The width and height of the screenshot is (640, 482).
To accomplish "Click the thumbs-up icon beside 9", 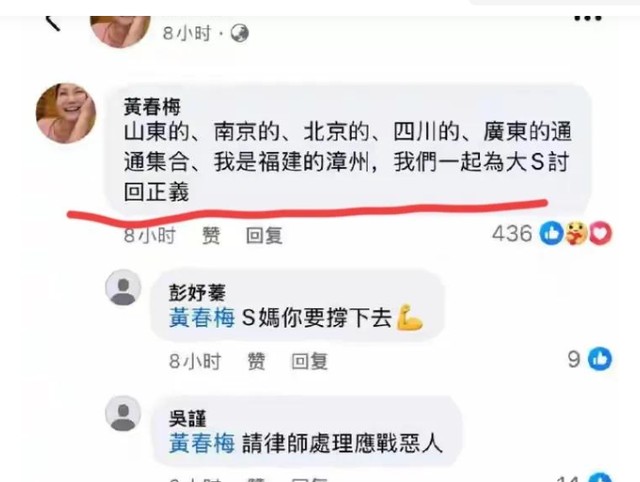I will (x=600, y=359).
